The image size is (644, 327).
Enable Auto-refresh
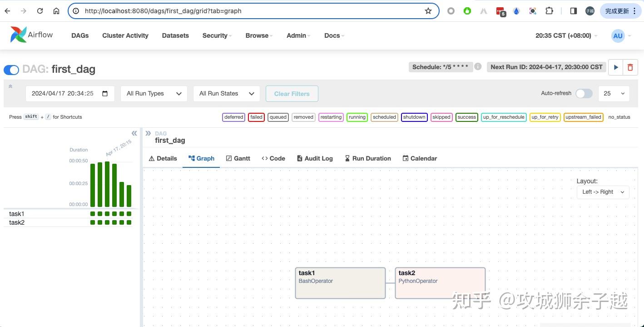pyautogui.click(x=584, y=93)
